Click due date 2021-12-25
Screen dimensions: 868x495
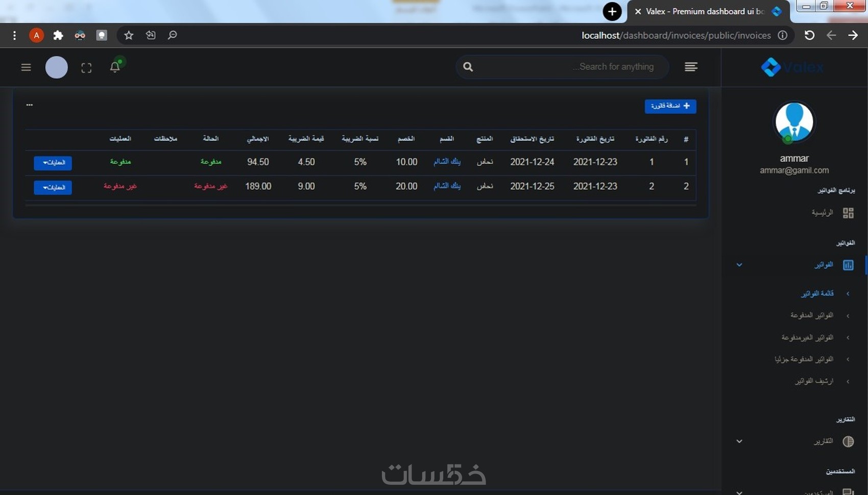tap(532, 186)
